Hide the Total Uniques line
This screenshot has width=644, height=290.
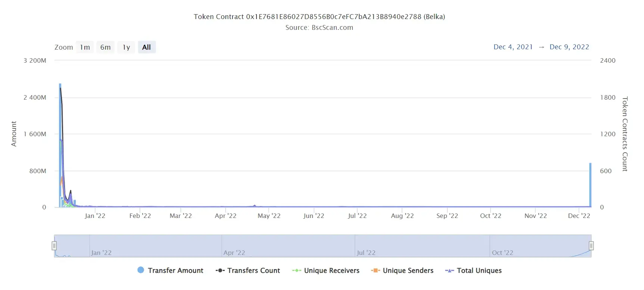coord(479,271)
